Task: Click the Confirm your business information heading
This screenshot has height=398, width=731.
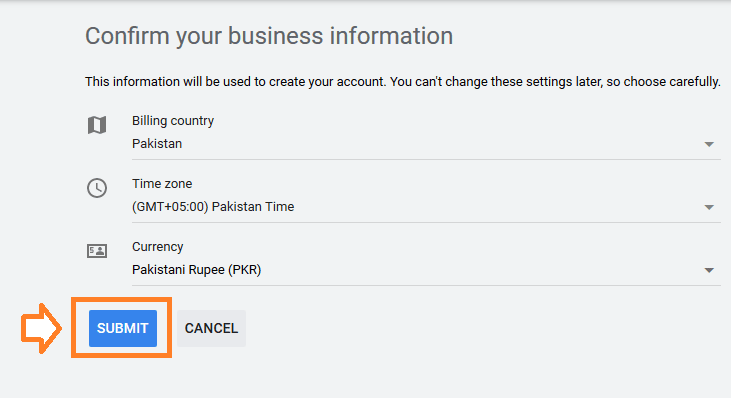Action: click(x=269, y=36)
